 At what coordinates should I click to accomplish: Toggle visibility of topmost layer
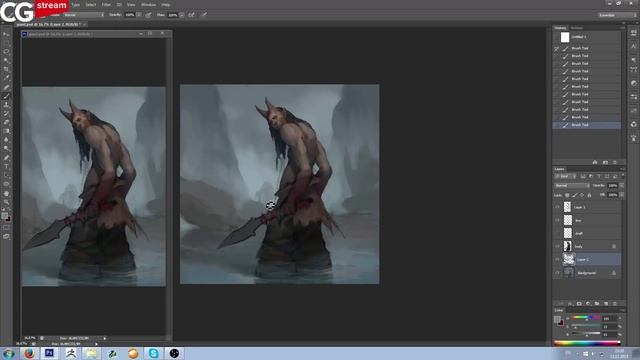[x=557, y=207]
